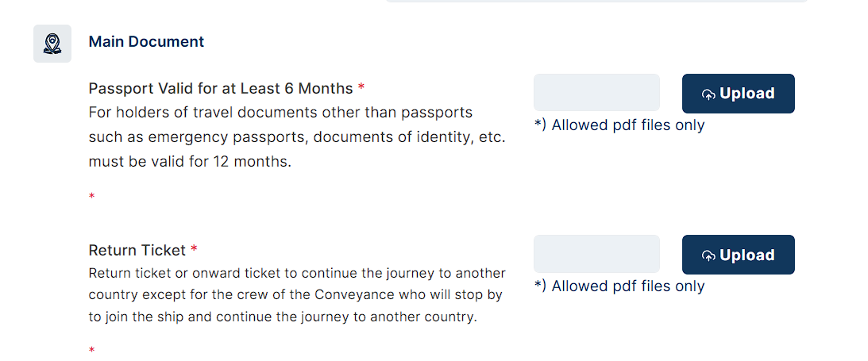This screenshot has width=868, height=361.
Task: Upload the passport PDF file
Action: (x=738, y=94)
